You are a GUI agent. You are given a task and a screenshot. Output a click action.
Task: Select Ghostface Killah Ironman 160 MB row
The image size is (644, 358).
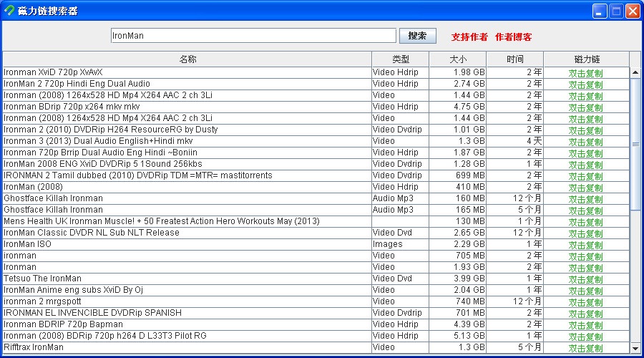(187, 198)
